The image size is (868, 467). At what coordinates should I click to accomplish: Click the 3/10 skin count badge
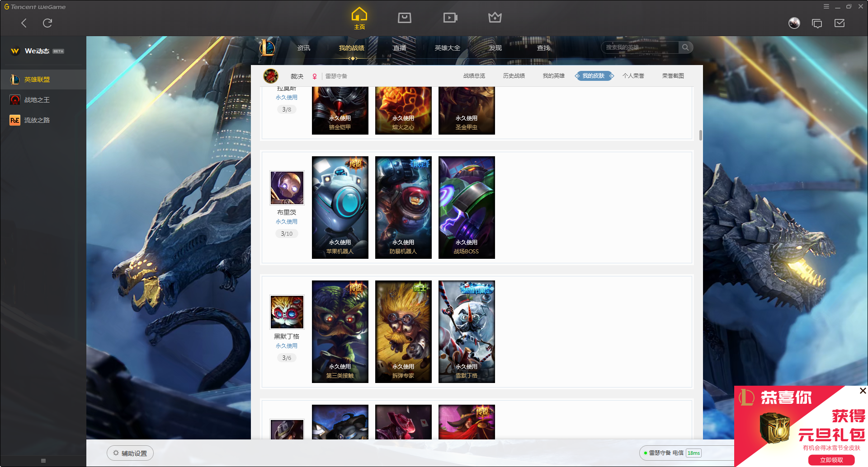(287, 233)
